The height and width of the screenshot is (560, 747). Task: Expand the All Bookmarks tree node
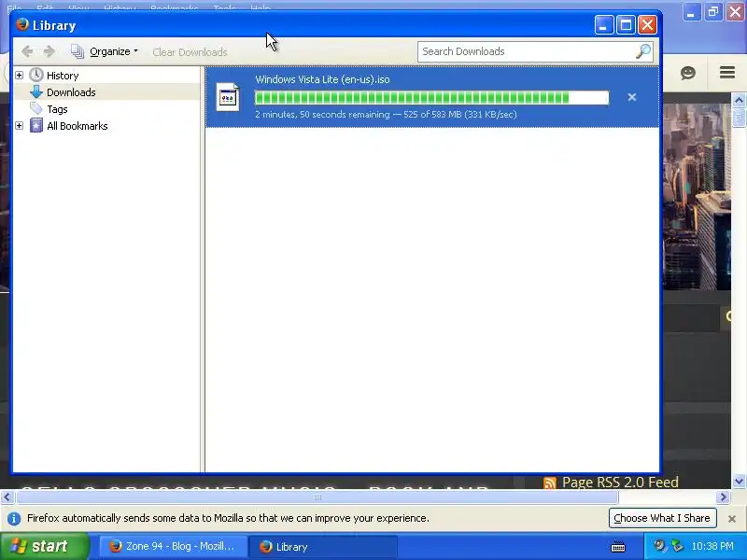19,126
